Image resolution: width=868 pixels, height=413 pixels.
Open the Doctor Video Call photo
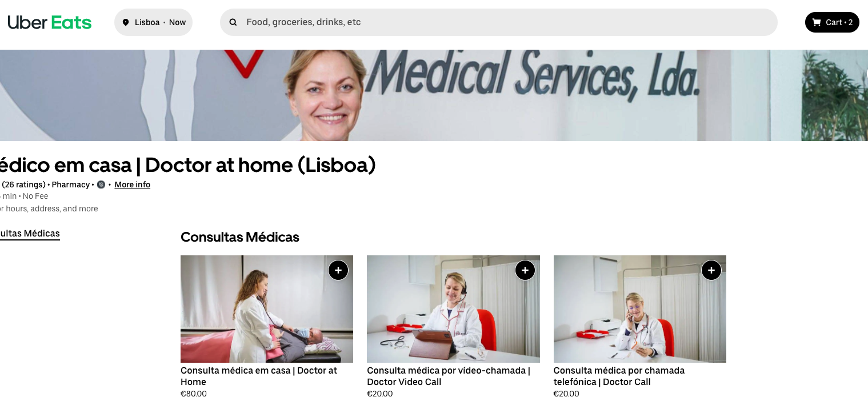[x=453, y=309]
